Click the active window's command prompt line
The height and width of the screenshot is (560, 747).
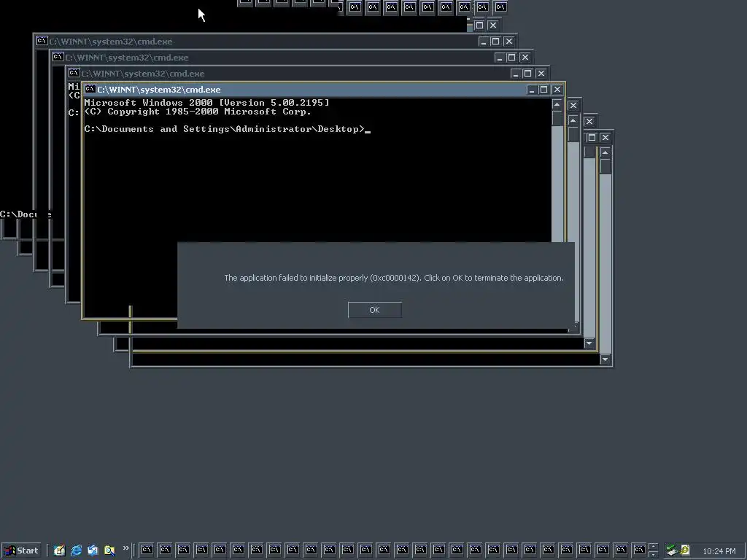(228, 129)
